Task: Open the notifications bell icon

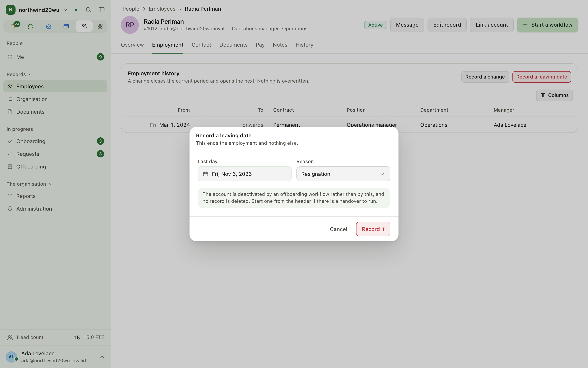Action: (x=13, y=26)
